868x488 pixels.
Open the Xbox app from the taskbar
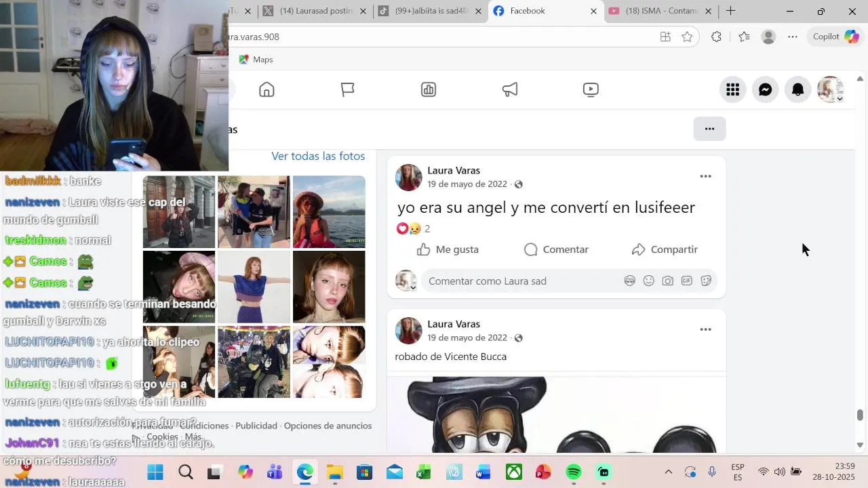tap(514, 472)
